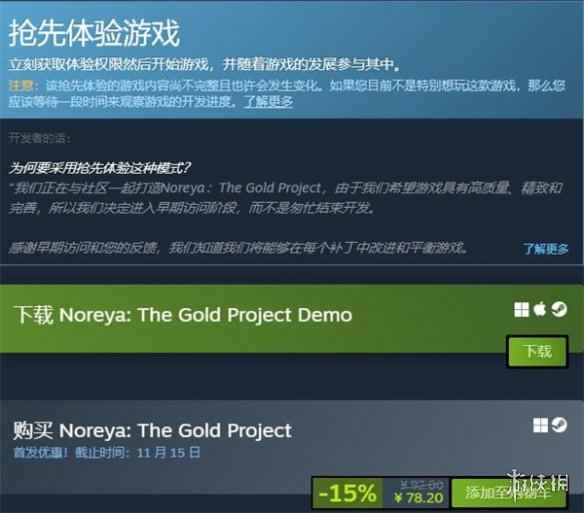
Task: Click the 开发者的话 developer note label
Action: coord(39,138)
